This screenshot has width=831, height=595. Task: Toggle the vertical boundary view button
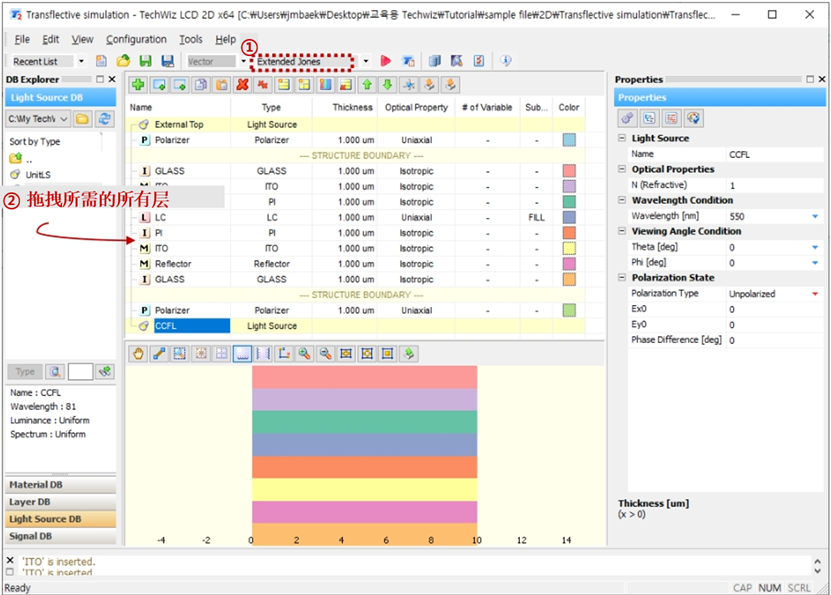[x=263, y=353]
